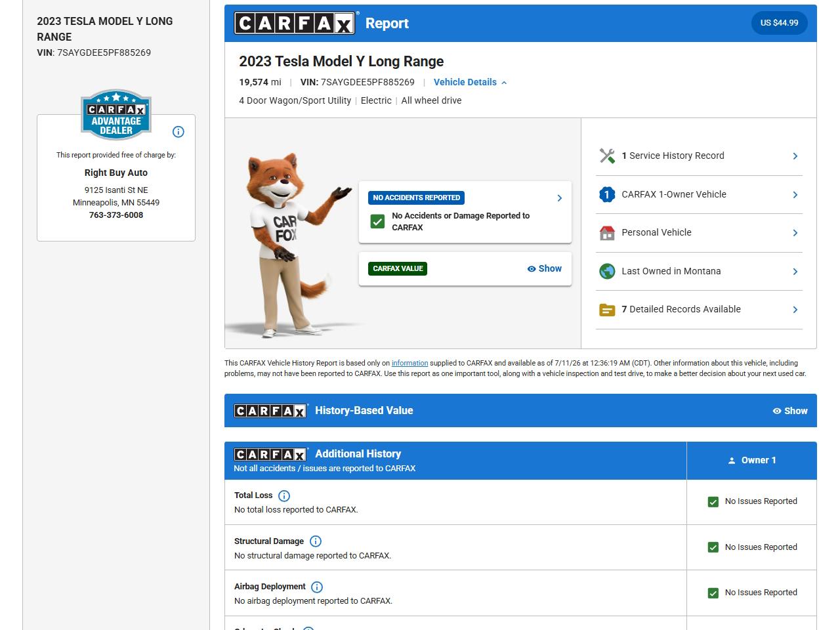Click the house Personal Vehicle icon
This screenshot has height=630, width=840.
(x=607, y=233)
